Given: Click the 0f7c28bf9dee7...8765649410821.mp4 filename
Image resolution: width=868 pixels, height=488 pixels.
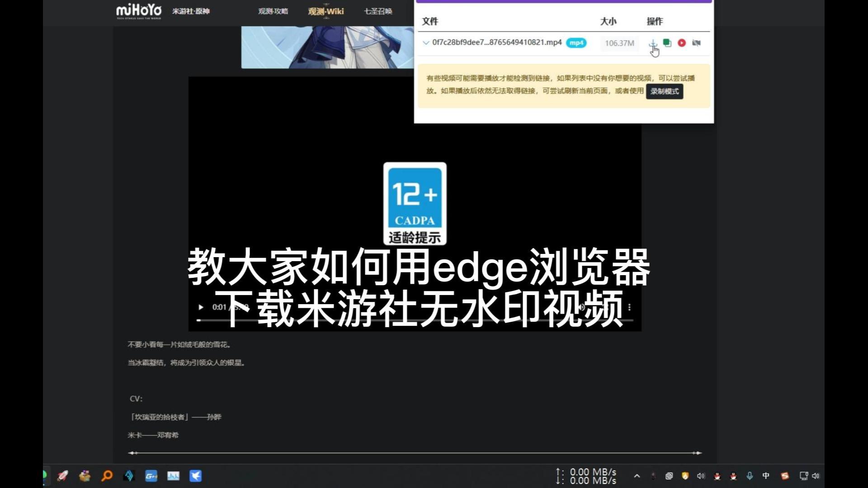Looking at the screenshot, I should pos(497,42).
